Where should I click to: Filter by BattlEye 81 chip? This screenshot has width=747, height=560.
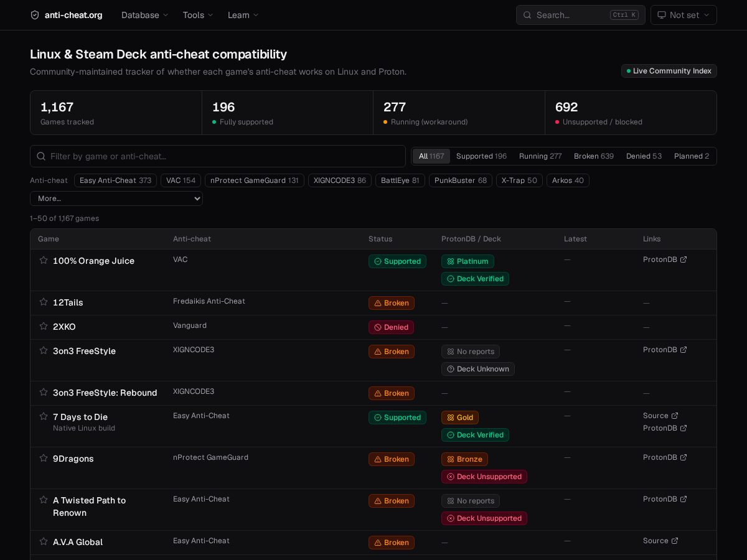coord(400,180)
